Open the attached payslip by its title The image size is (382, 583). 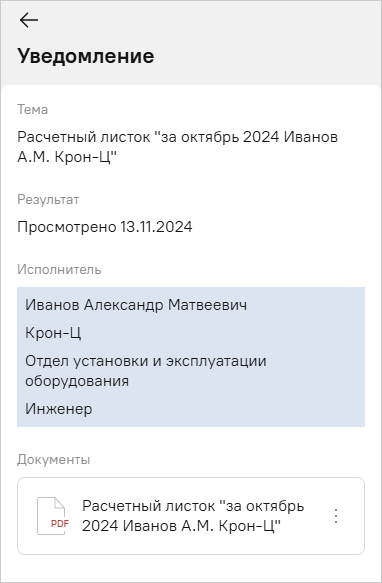(x=193, y=516)
